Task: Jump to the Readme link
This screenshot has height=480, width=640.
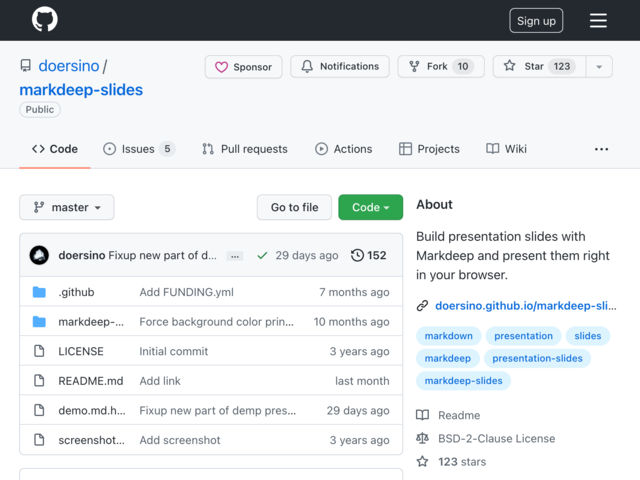Action: (459, 416)
